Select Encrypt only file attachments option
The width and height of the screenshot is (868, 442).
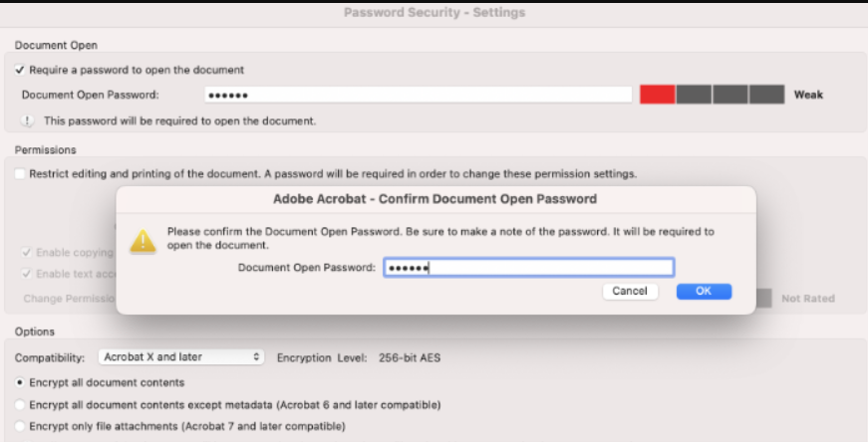pos(21,426)
